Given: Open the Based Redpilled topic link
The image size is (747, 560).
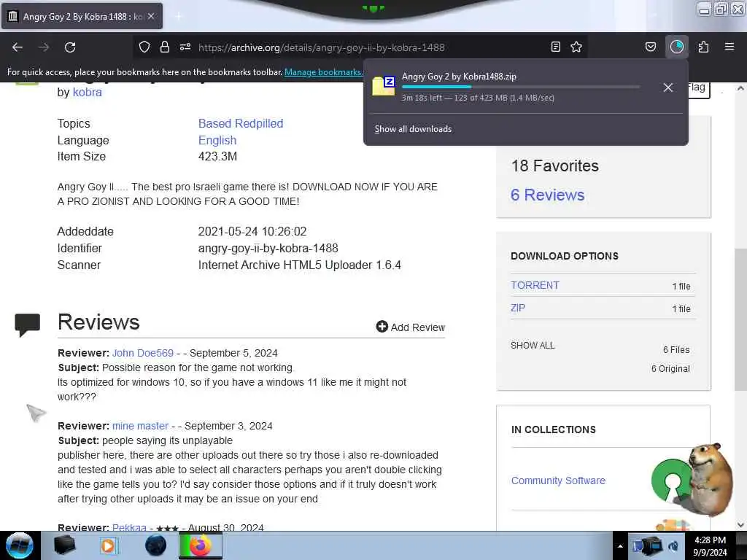Looking at the screenshot, I should (x=241, y=123).
